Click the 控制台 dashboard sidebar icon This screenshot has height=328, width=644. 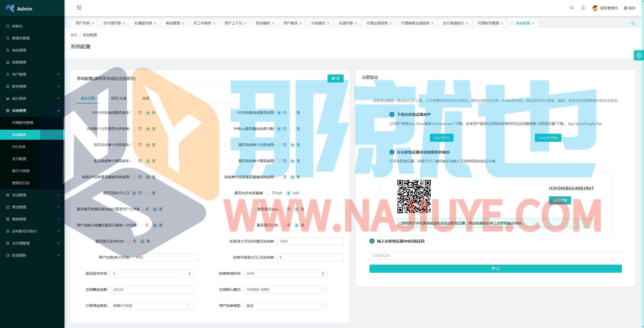tap(8, 26)
